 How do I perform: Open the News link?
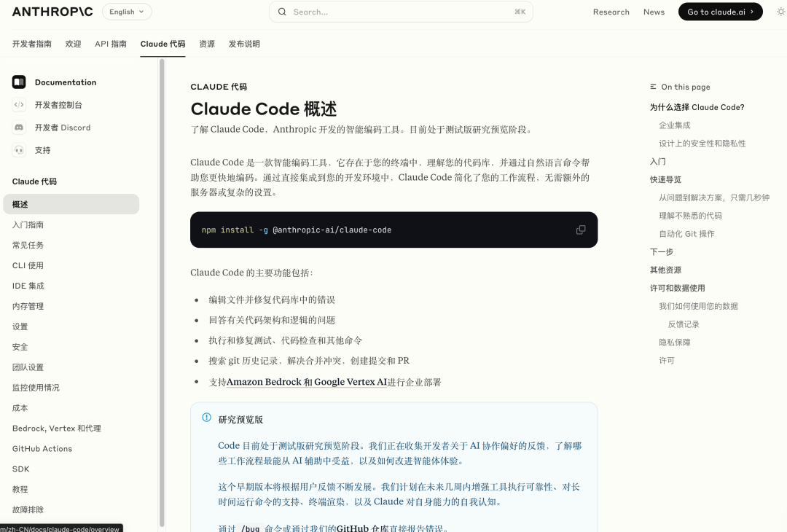[654, 12]
